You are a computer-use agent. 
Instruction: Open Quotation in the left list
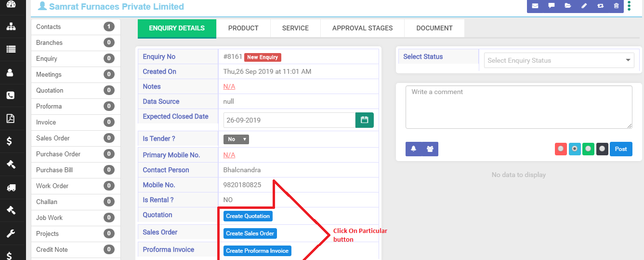coord(76,91)
